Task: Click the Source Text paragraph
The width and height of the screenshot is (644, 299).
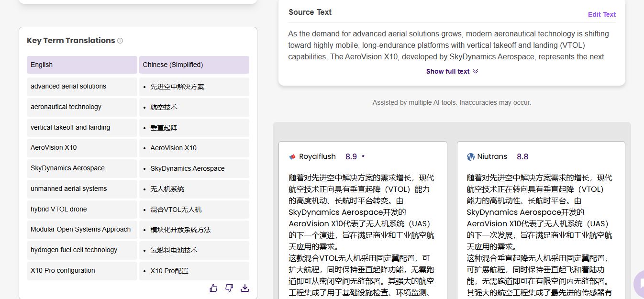Action: click(x=448, y=45)
